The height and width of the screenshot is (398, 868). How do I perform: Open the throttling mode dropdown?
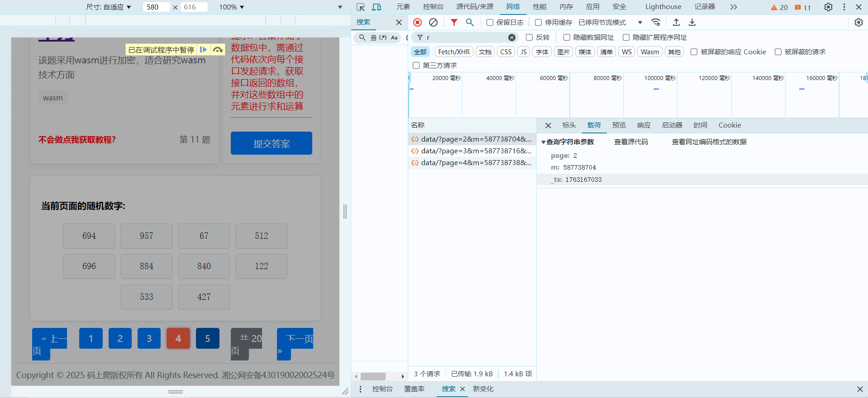(639, 23)
